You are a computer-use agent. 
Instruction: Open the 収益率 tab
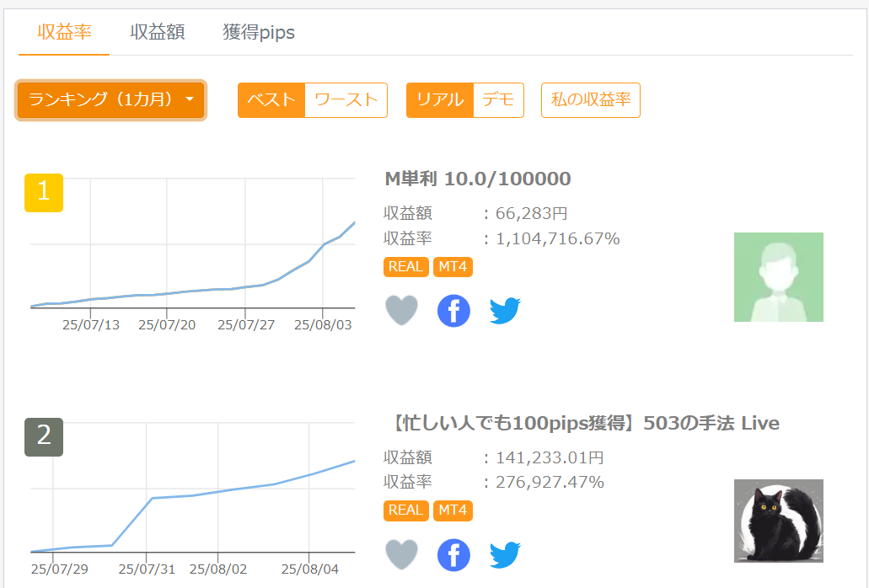tap(64, 33)
